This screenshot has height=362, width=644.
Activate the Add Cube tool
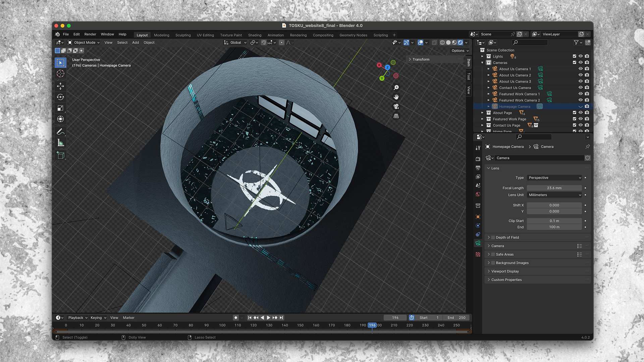click(60, 155)
